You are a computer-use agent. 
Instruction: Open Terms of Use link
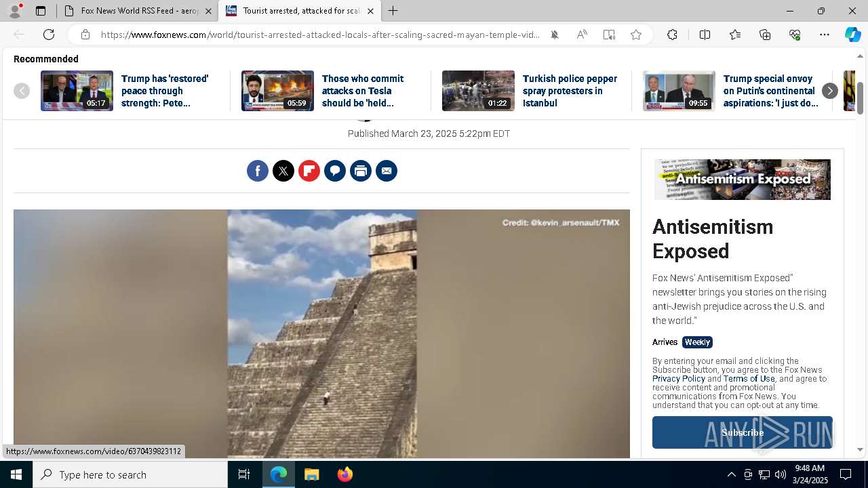point(749,379)
